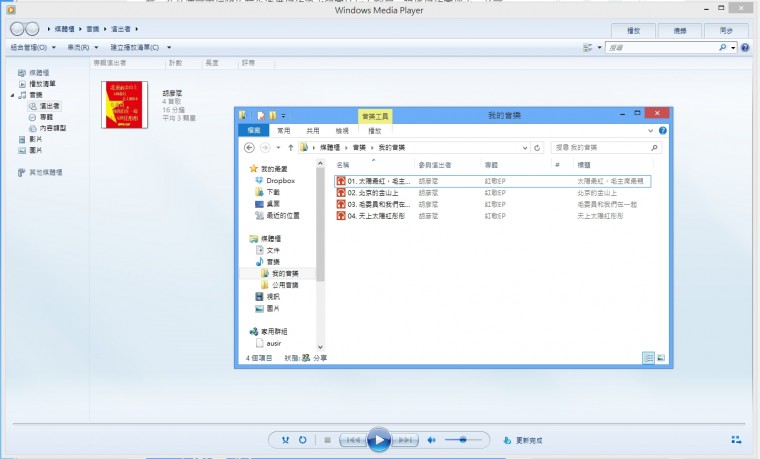Sort Explorer list by 名稱 column

343,165
